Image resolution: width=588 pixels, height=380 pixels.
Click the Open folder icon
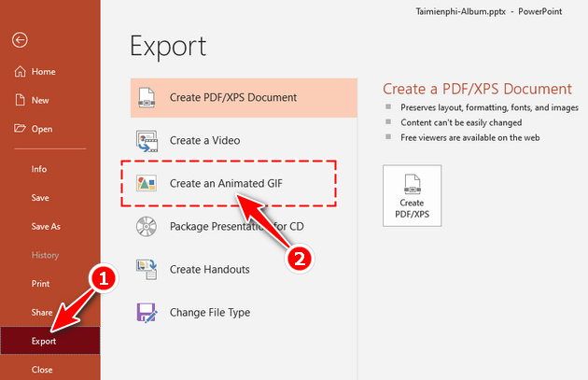pyautogui.click(x=20, y=129)
